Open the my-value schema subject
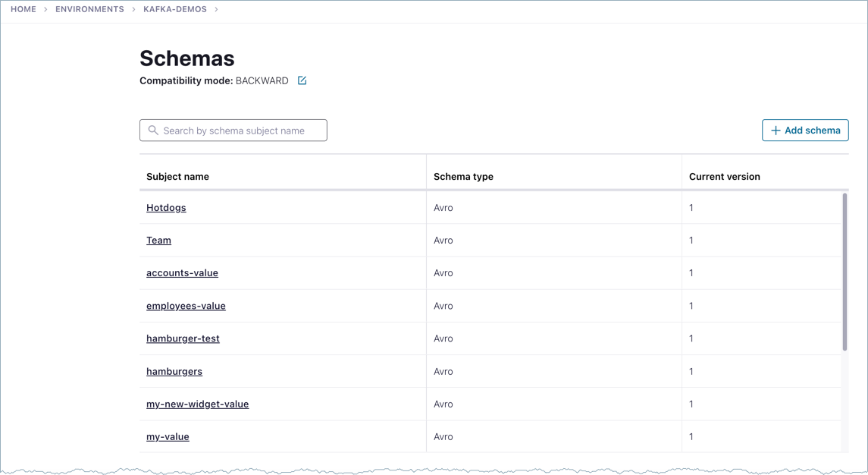The image size is (868, 475). click(x=168, y=436)
